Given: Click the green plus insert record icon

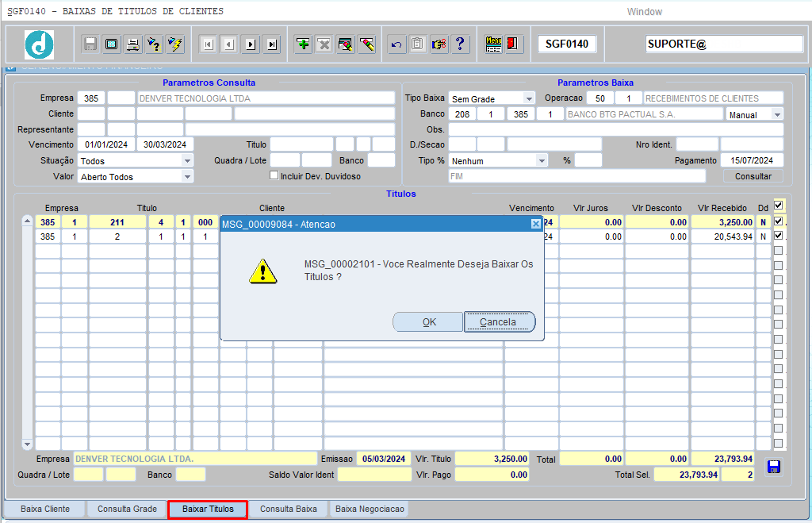Looking at the screenshot, I should [x=303, y=44].
